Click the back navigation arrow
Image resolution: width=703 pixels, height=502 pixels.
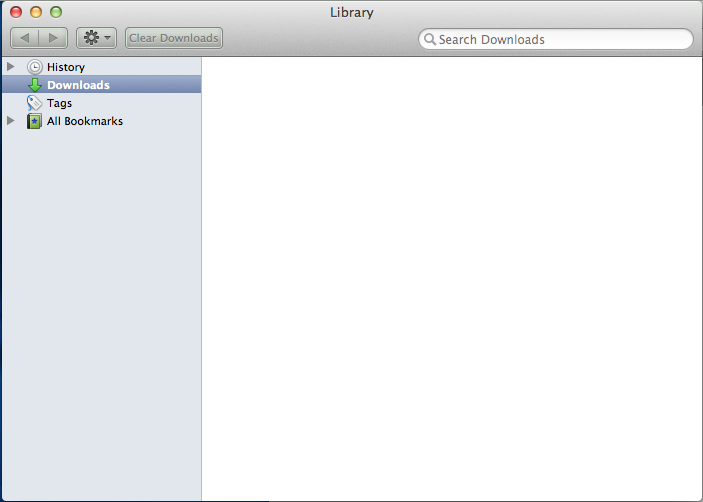(25, 38)
